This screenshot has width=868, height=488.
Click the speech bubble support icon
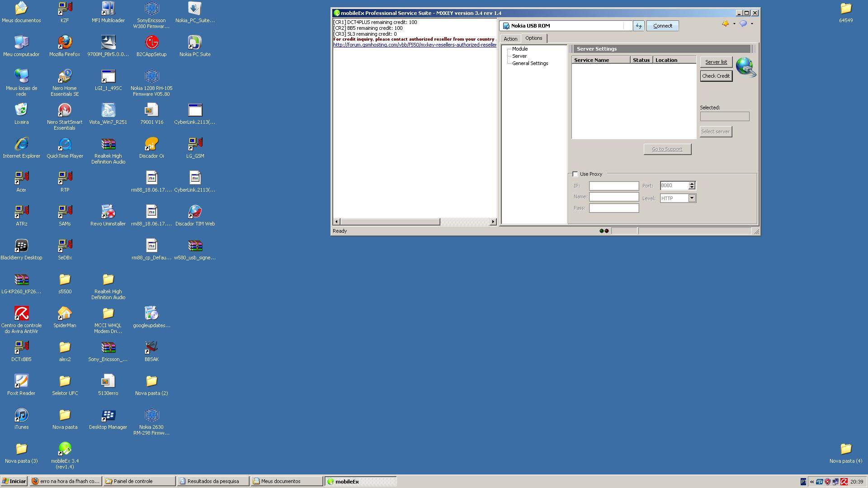[743, 23]
